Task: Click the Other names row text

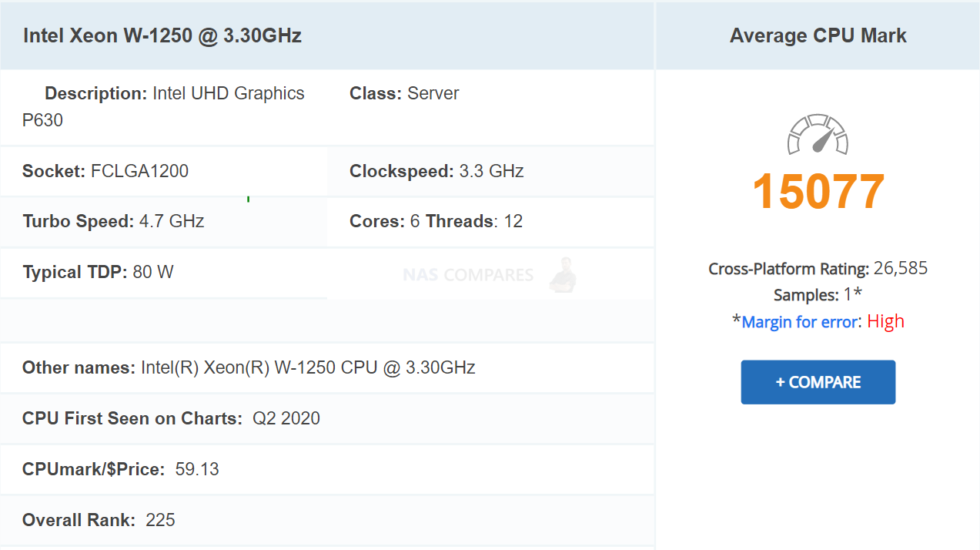Action: pyautogui.click(x=249, y=367)
